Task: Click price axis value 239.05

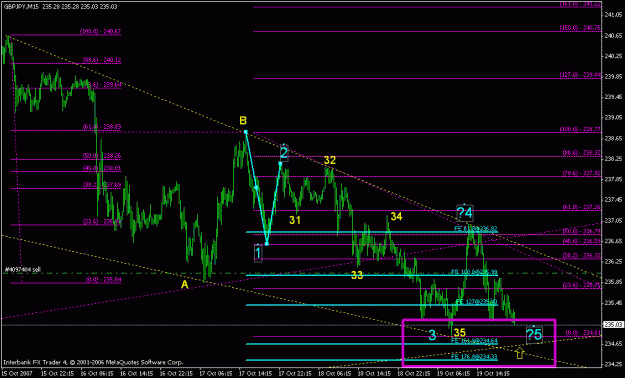Action: tap(612, 117)
